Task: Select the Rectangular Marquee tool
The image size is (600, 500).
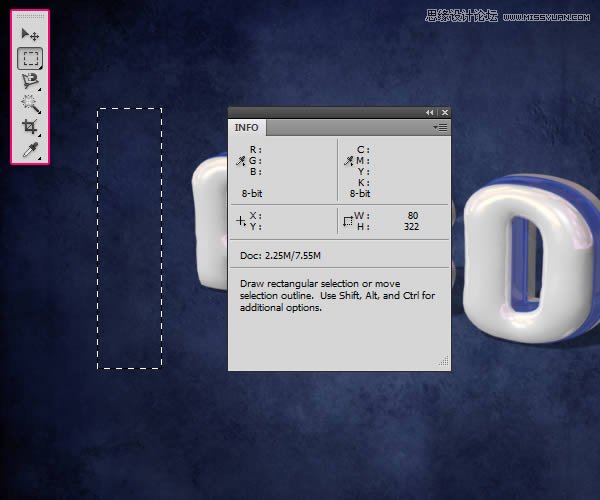Action: click(30, 58)
